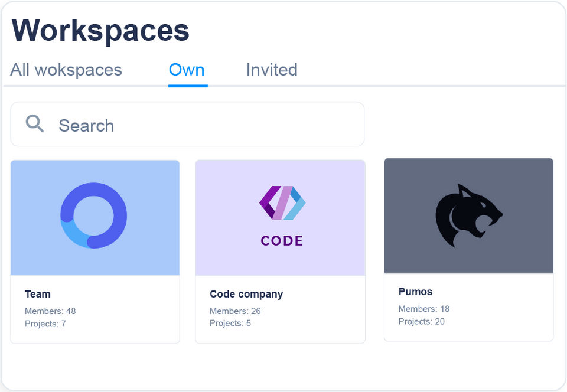Click Members: 18 on Pumos card

point(424,309)
